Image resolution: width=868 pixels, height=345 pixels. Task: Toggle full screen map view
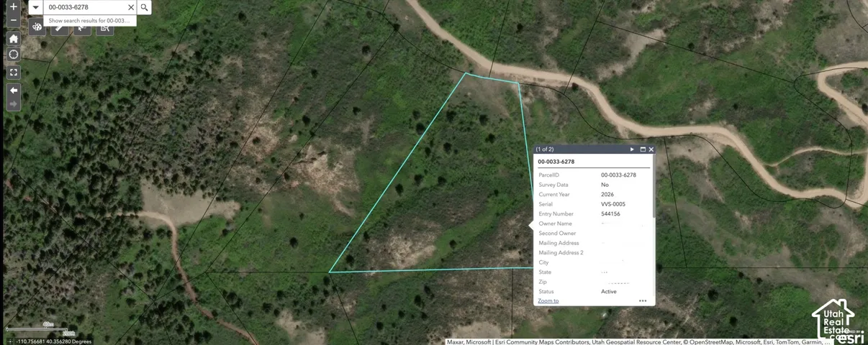[13, 73]
